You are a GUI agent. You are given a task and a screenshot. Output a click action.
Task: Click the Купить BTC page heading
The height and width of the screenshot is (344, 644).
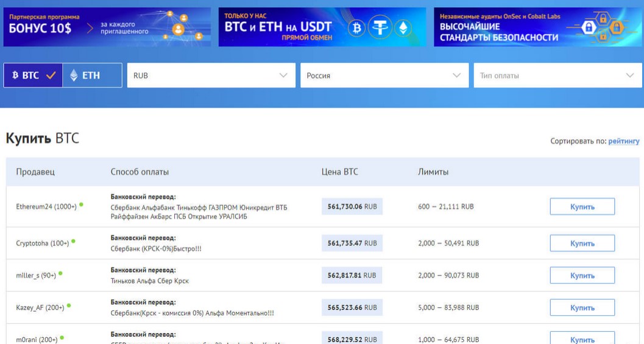tap(42, 138)
